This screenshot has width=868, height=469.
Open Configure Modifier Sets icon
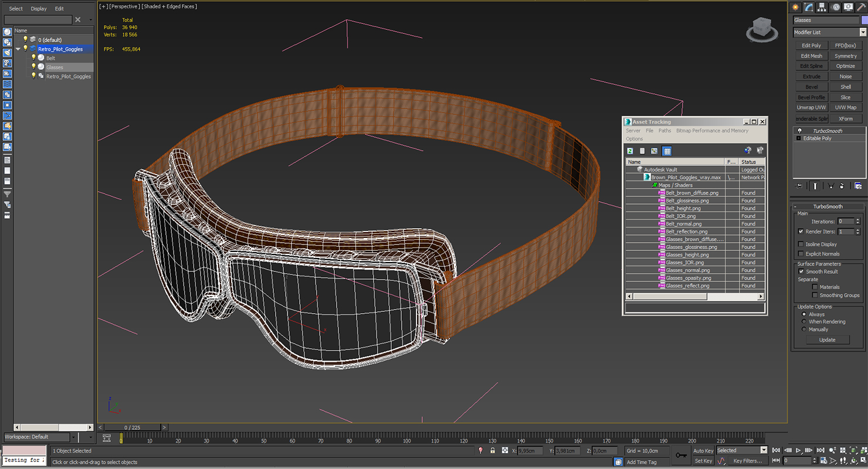858,186
